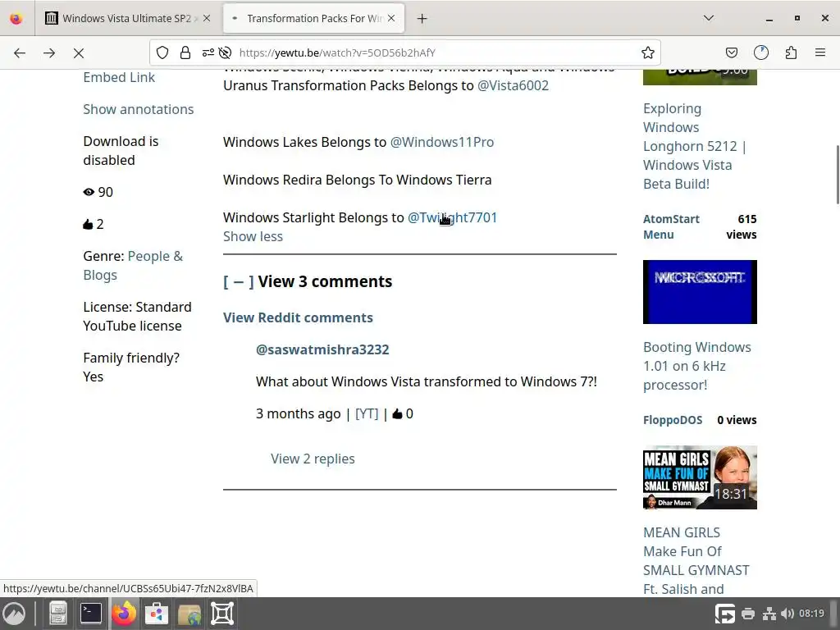
Task: Click the autoplay blocked icon in the URL bar
Action: tap(226, 52)
